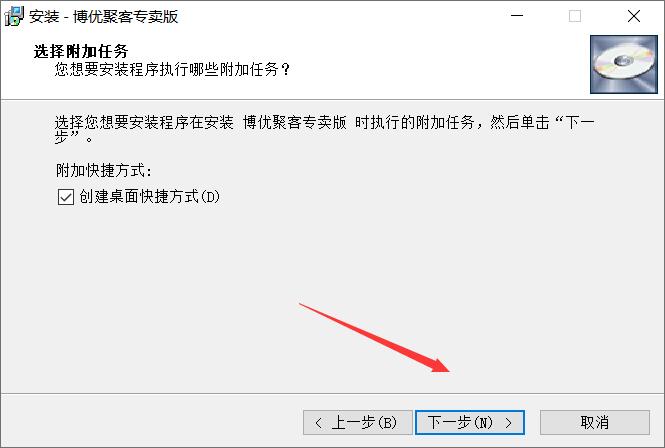Proceed with the 下一步(N) button
The image size is (665, 448).
coord(470,423)
